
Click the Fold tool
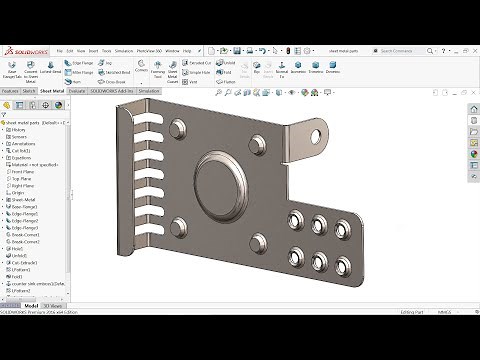click(x=224, y=72)
